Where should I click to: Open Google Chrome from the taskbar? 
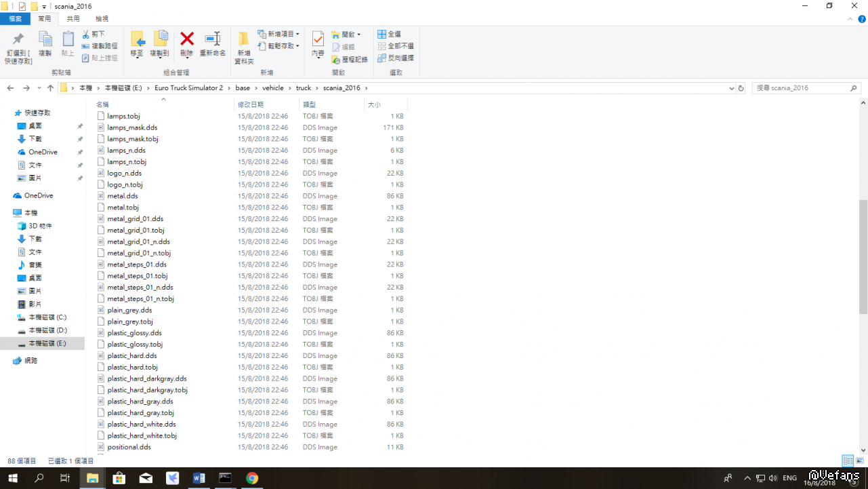pyautogui.click(x=252, y=478)
